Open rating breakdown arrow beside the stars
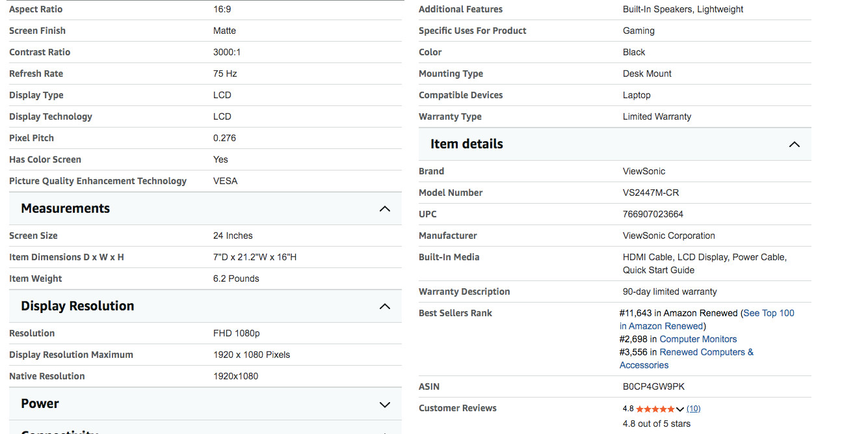 click(x=680, y=409)
